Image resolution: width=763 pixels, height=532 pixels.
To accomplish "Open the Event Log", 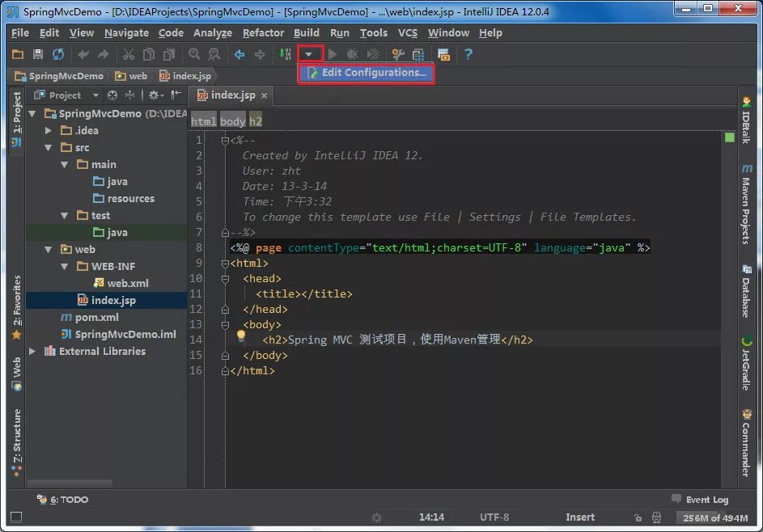I will pyautogui.click(x=700, y=500).
